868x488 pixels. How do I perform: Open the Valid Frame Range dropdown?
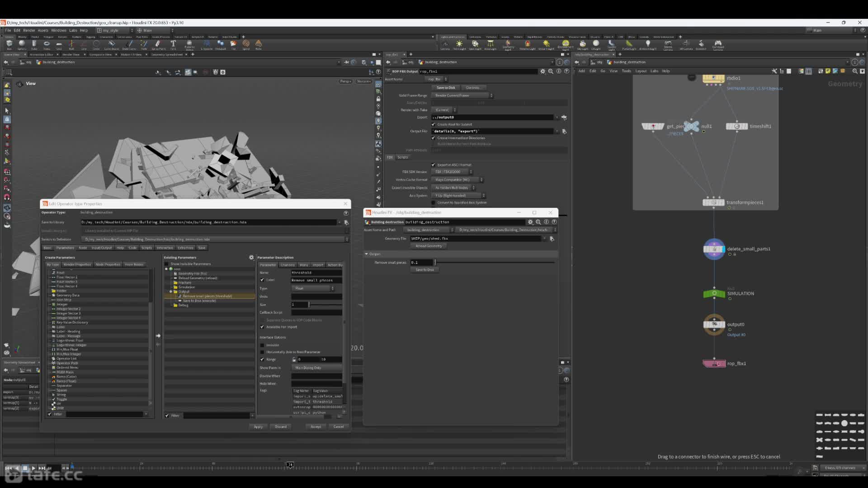coord(462,95)
